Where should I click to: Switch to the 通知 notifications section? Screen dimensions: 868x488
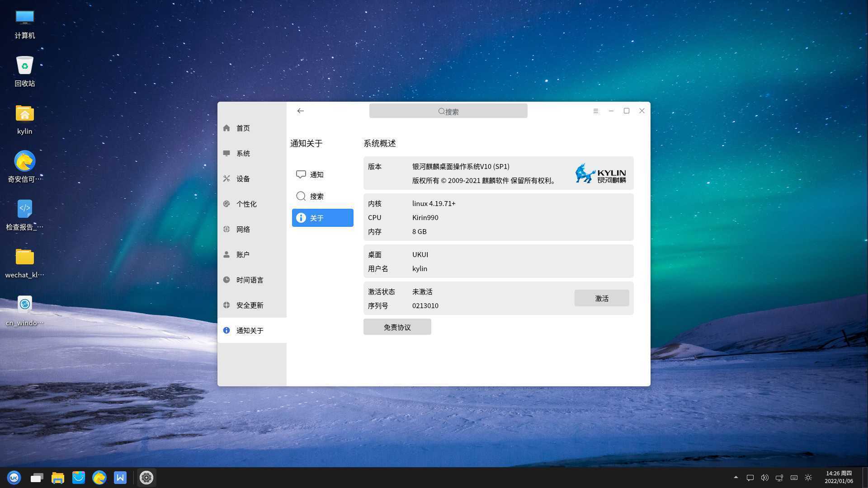pyautogui.click(x=316, y=174)
